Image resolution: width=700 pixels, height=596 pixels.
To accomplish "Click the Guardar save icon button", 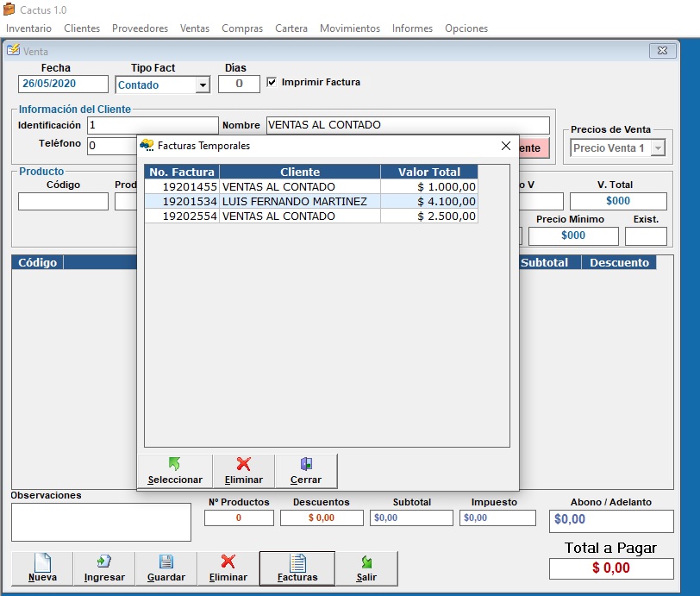I will point(166,568).
